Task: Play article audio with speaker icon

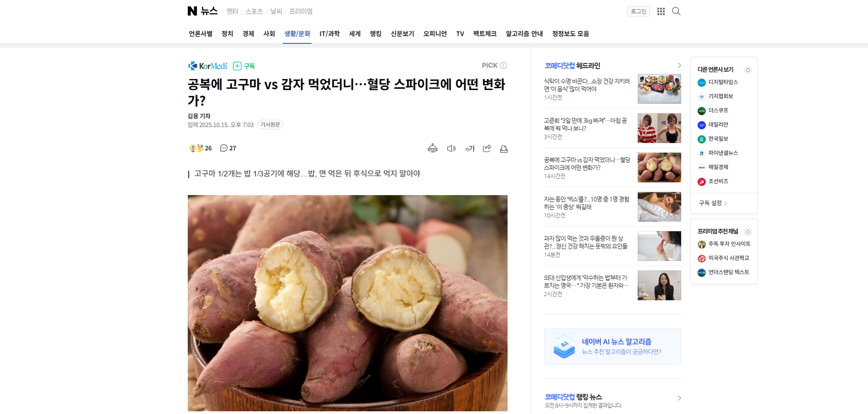Action: pos(451,149)
